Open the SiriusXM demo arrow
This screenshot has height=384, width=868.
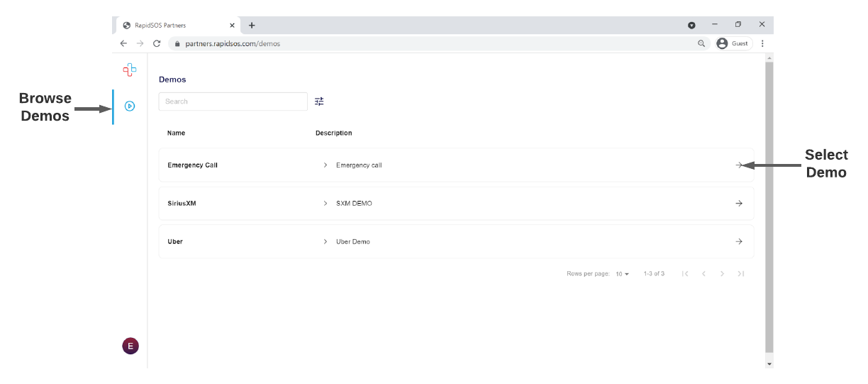(739, 203)
